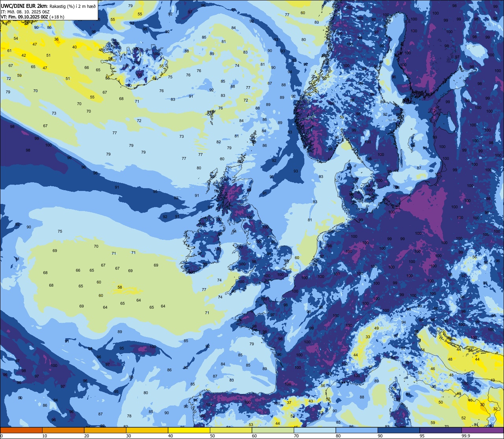The height and width of the screenshot is (439, 504).
Task: Click the 50–60 legend color segment
Action: click(231, 430)
